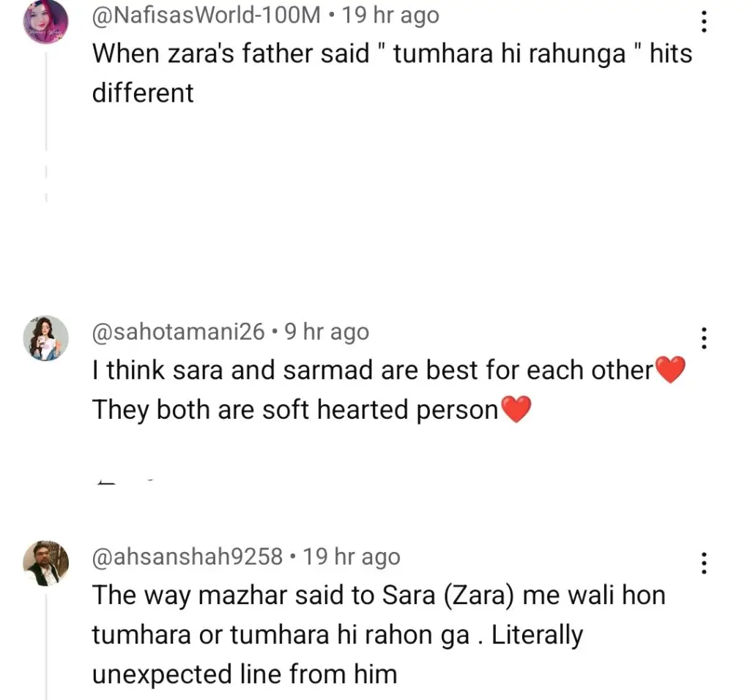Click the heart emoji after 'hearted person'
Image resolution: width=750 pixels, height=700 pixels.
click(x=516, y=409)
